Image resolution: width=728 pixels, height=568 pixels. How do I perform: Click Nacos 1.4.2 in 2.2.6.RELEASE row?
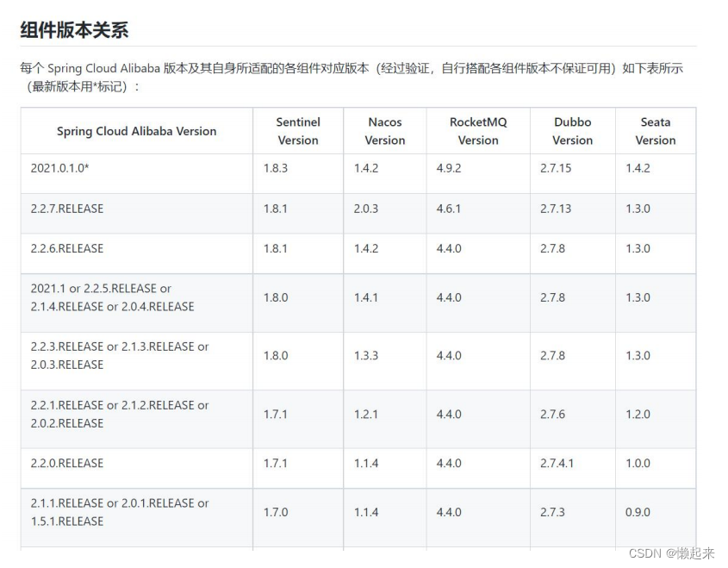coord(366,248)
